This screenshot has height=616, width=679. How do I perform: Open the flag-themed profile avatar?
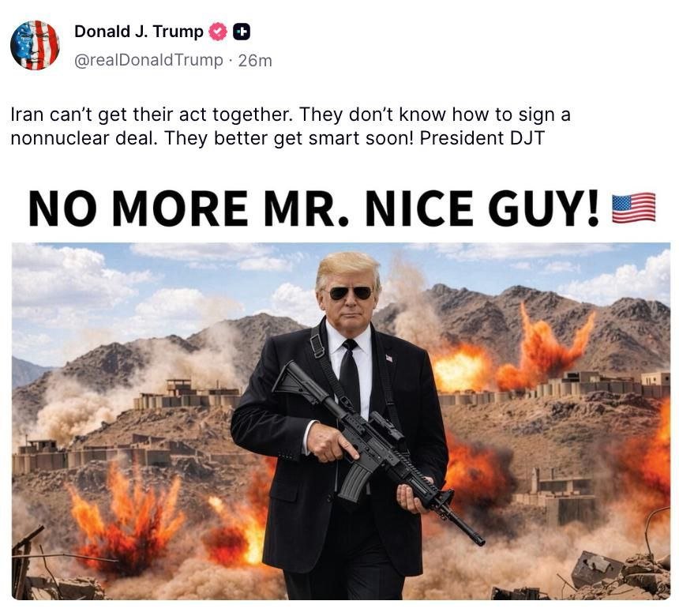[35, 45]
